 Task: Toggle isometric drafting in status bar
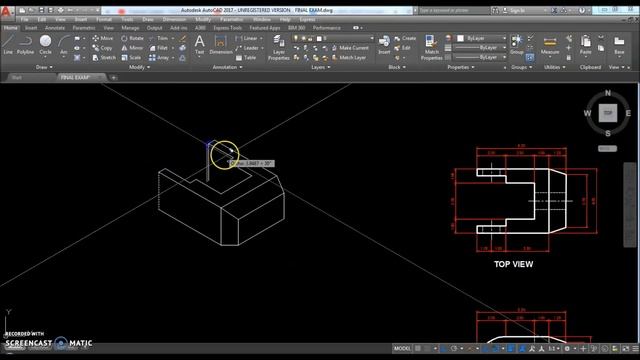click(x=471, y=349)
